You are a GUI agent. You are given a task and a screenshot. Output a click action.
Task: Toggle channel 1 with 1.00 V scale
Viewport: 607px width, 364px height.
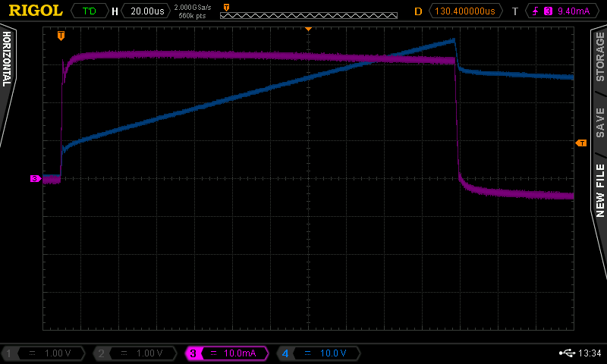pos(46,353)
